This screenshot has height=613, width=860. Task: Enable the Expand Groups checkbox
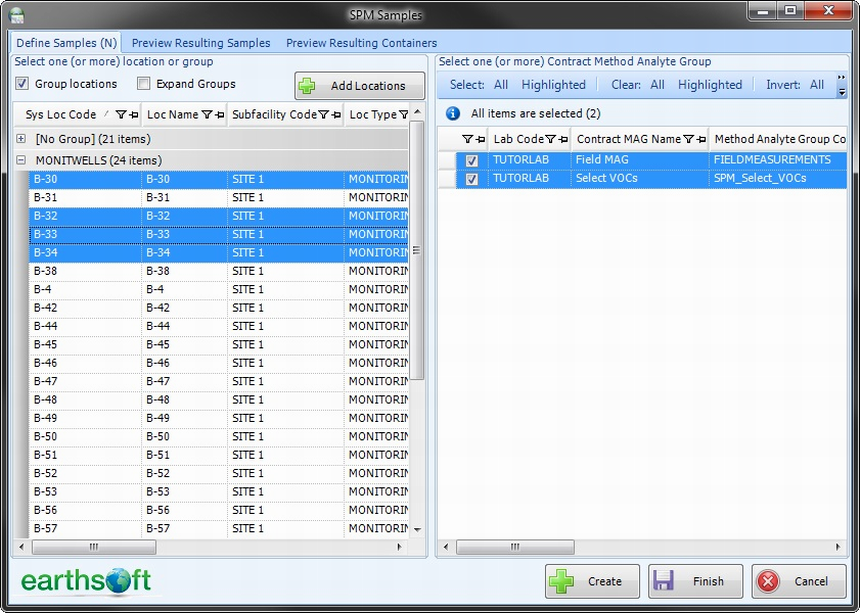[x=144, y=84]
